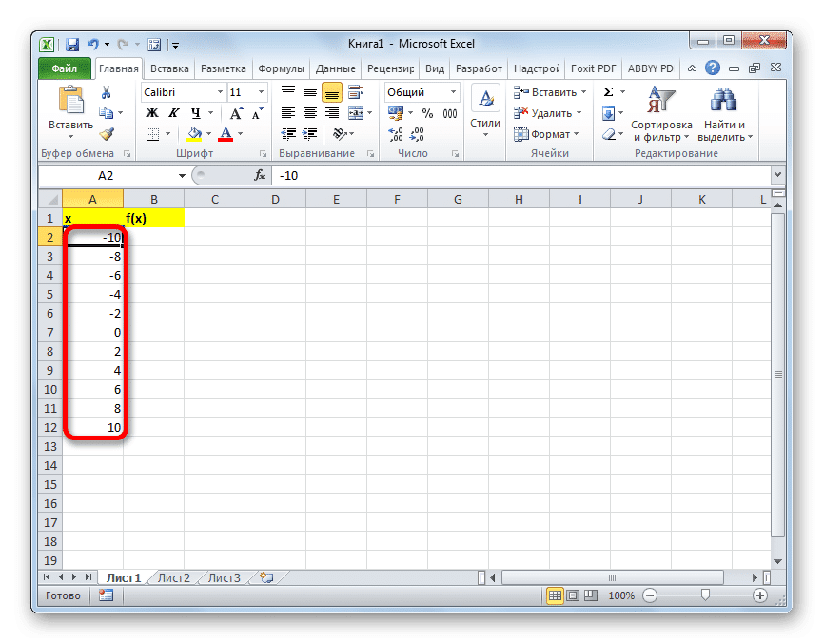
Task: Apply thousands separator 000 format
Action: click(450, 113)
